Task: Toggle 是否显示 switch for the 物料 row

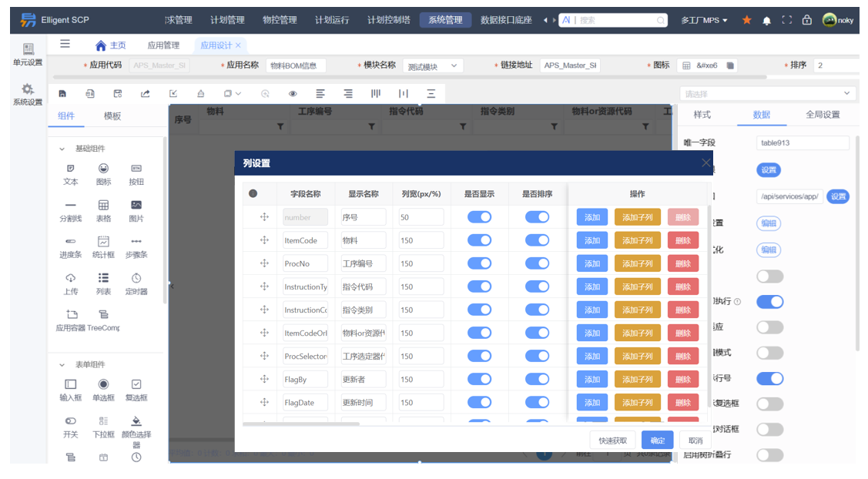Action: point(479,239)
